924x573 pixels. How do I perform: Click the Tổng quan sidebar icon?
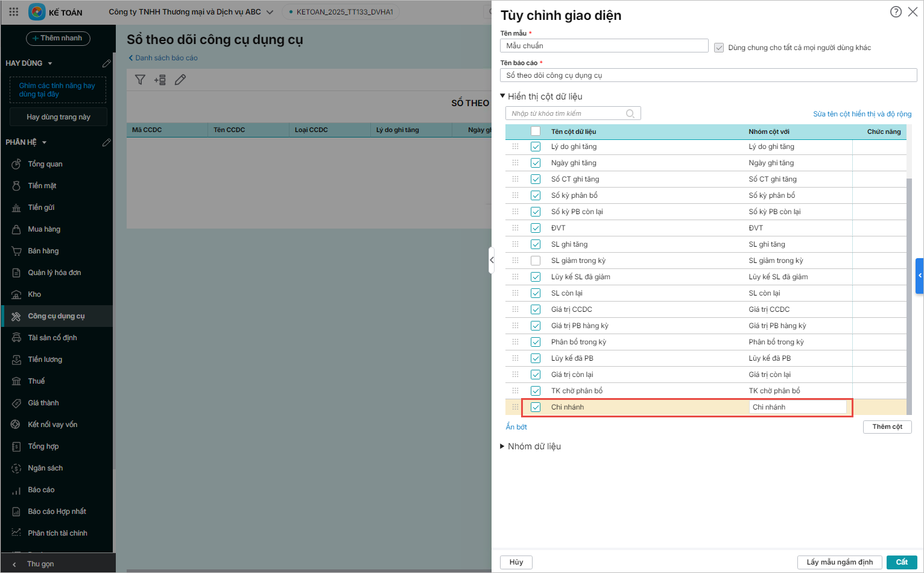coord(16,164)
